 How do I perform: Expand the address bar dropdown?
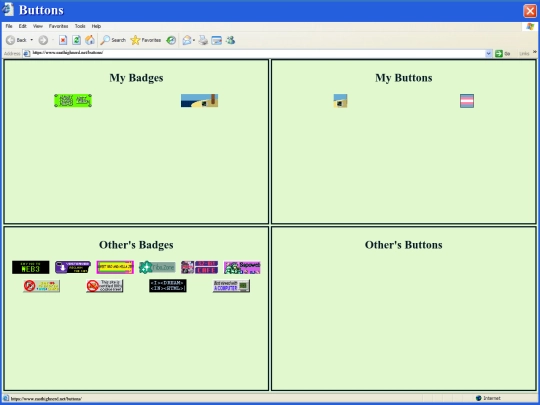point(488,53)
